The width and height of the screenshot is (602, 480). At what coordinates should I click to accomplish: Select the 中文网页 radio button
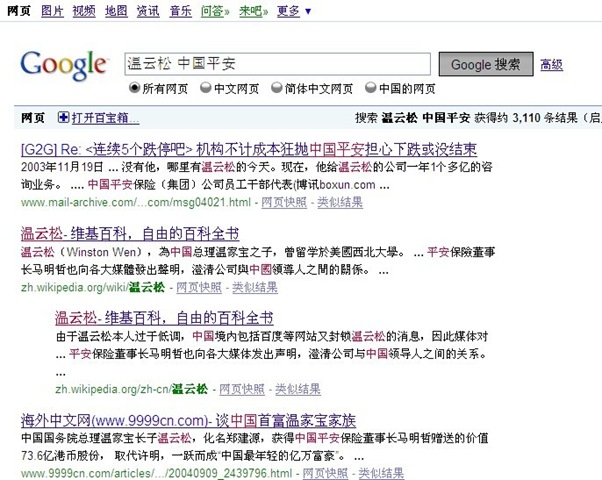pos(205,88)
